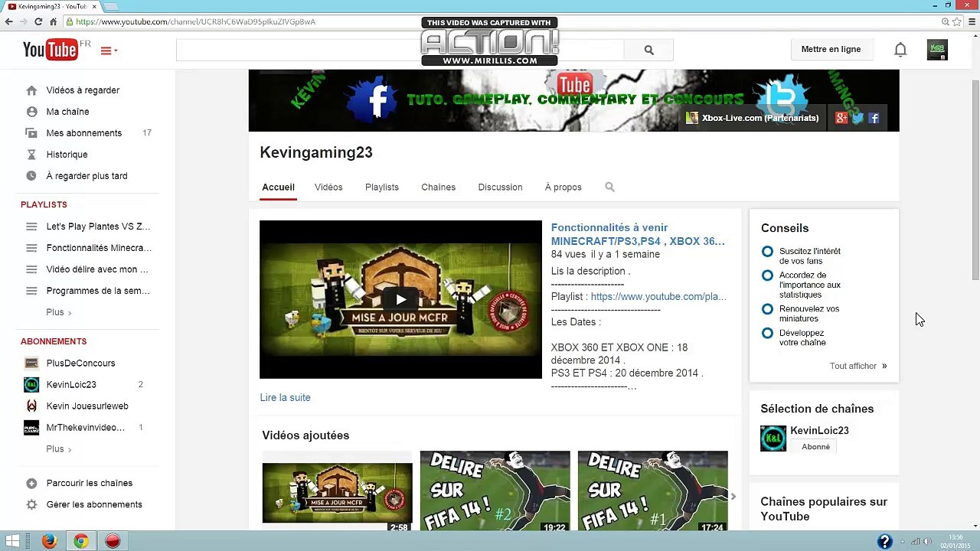
Task: Open KevinLoic23 subscription in sidebar
Action: tap(71, 385)
